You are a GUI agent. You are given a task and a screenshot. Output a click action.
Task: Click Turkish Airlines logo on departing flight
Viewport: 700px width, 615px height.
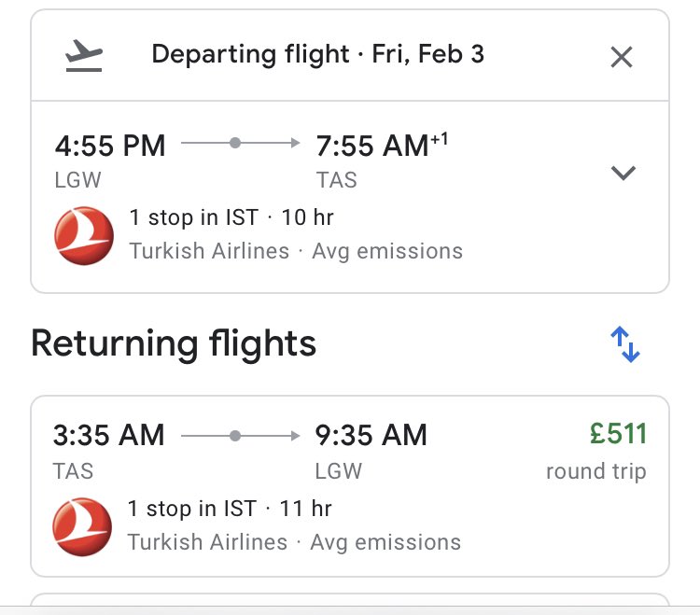tap(84, 236)
